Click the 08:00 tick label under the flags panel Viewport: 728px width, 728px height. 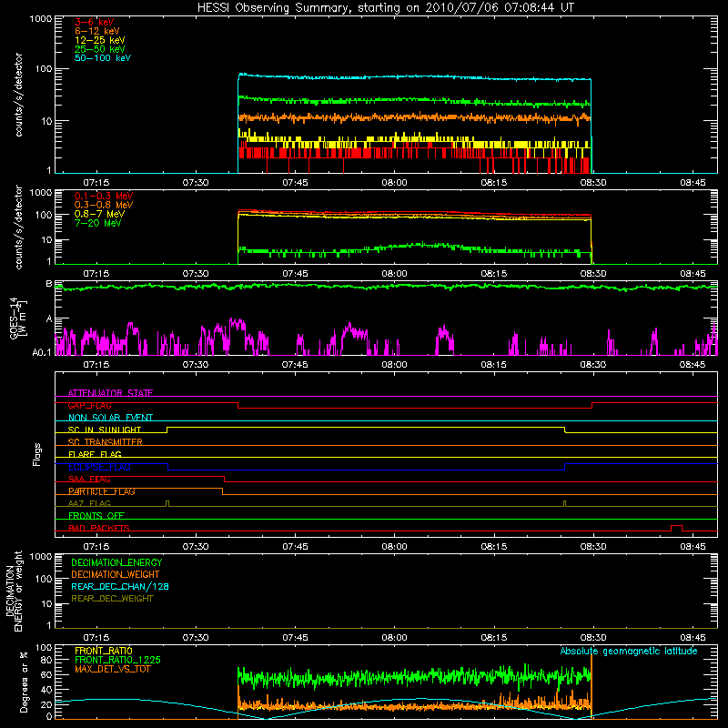pos(394,547)
